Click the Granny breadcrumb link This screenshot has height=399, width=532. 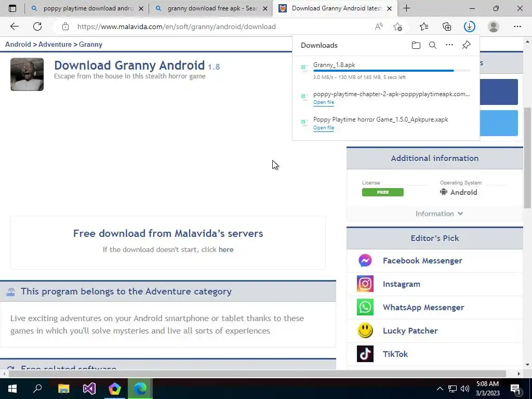tap(90, 45)
